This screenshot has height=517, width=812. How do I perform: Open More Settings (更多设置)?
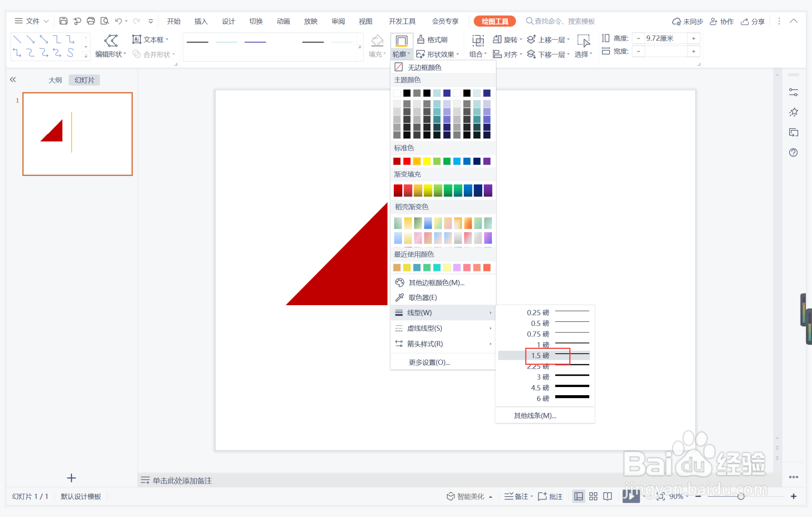[443, 362]
